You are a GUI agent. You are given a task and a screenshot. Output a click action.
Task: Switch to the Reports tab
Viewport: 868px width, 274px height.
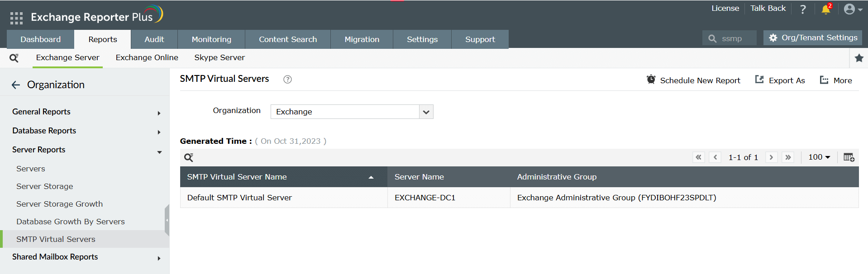(x=103, y=39)
